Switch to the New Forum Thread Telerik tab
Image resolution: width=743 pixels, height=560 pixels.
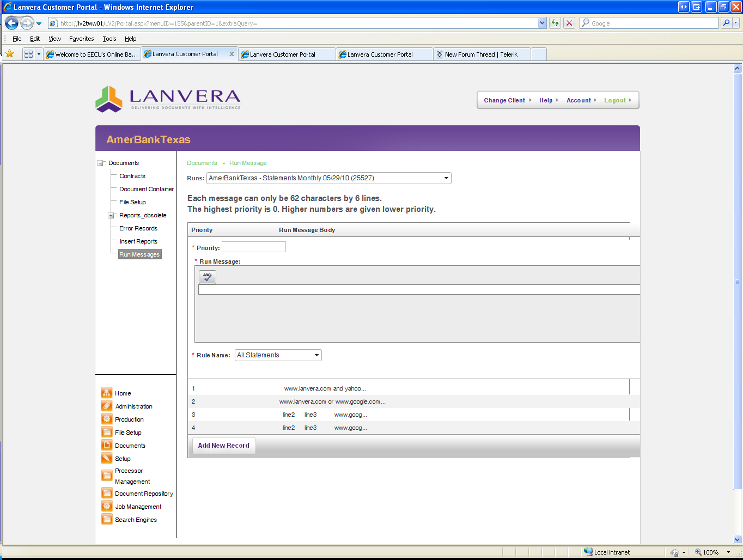click(482, 54)
